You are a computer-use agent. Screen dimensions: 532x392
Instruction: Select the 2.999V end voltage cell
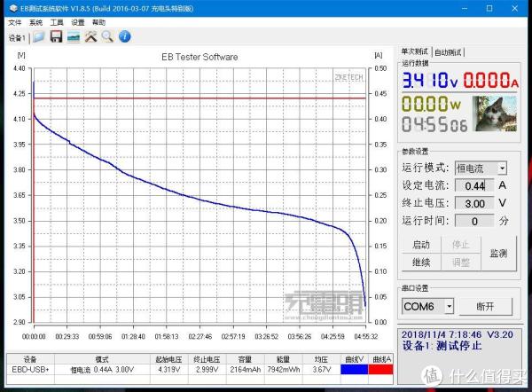[x=207, y=369]
